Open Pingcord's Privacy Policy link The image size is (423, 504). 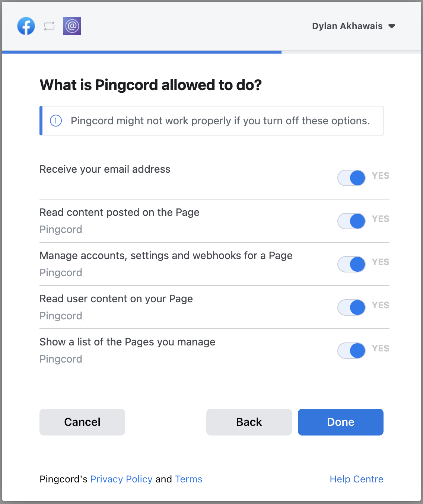[121, 479]
